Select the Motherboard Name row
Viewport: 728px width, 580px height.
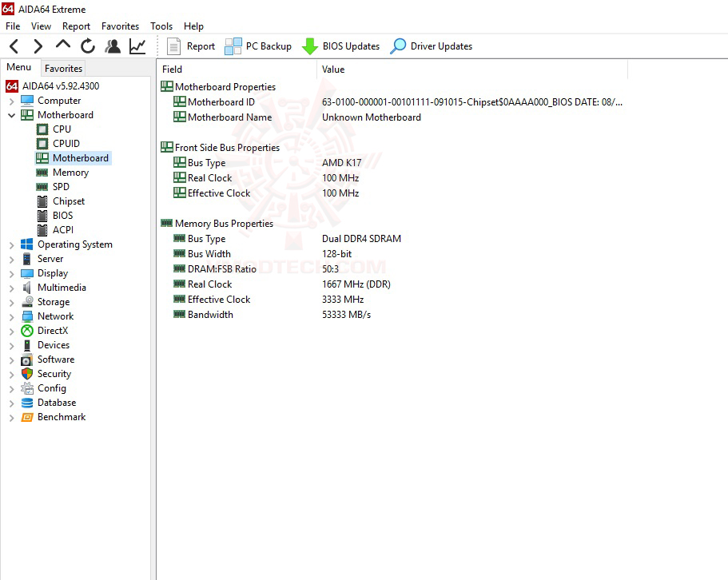(392, 117)
